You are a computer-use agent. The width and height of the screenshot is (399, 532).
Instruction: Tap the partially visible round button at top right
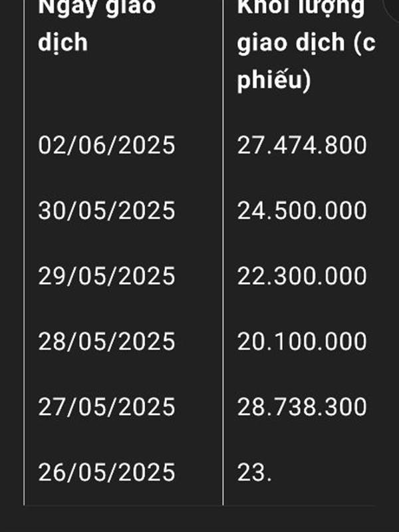coord(392,9)
